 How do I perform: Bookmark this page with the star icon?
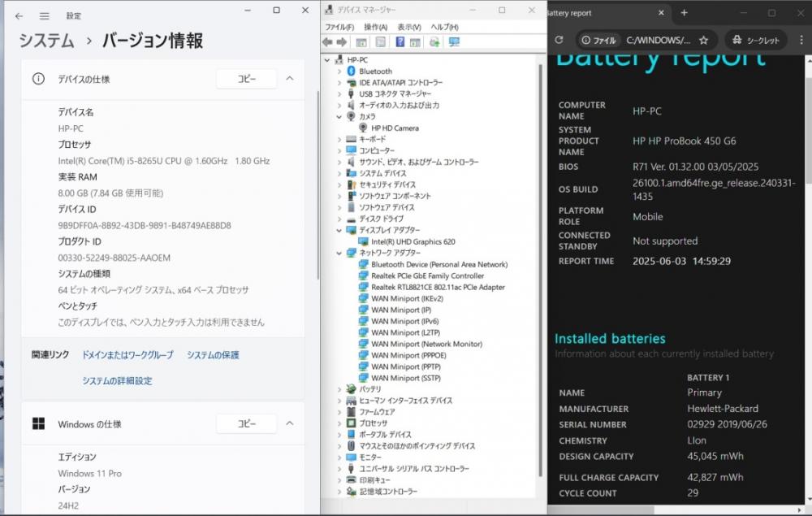[x=703, y=40]
